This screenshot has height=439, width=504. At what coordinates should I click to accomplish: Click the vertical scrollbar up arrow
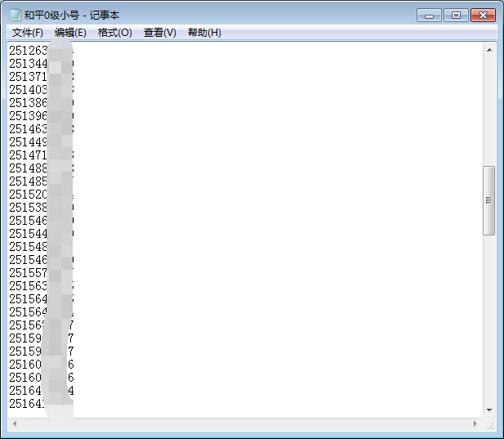489,50
